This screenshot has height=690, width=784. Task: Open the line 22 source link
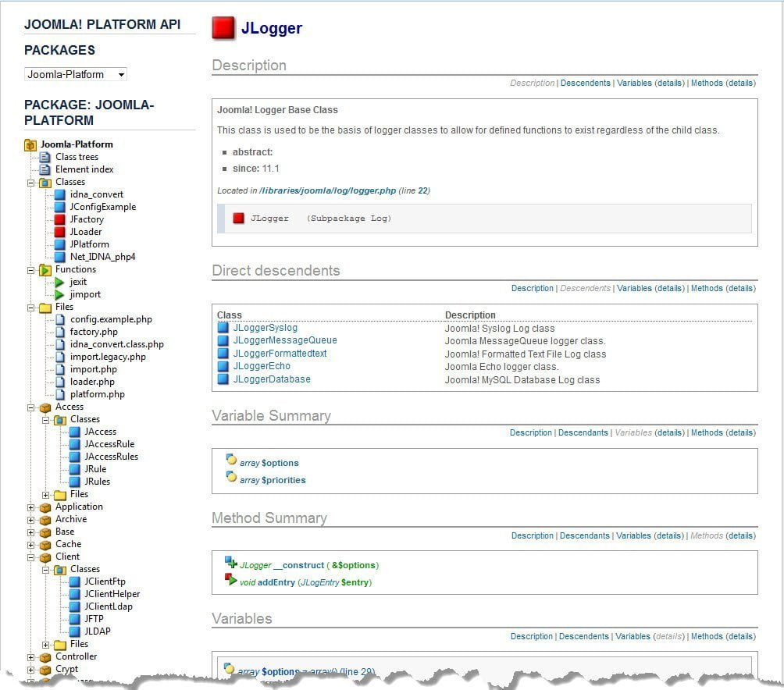(423, 191)
